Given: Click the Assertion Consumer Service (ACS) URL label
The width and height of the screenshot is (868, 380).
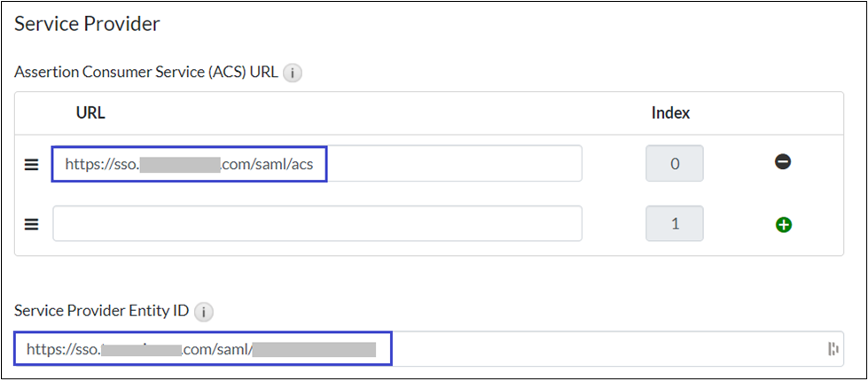Looking at the screenshot, I should (146, 74).
